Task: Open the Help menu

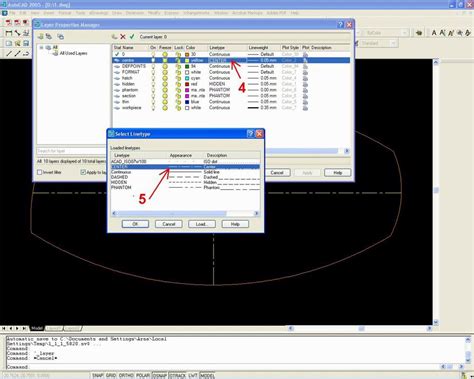Action: 295,13
